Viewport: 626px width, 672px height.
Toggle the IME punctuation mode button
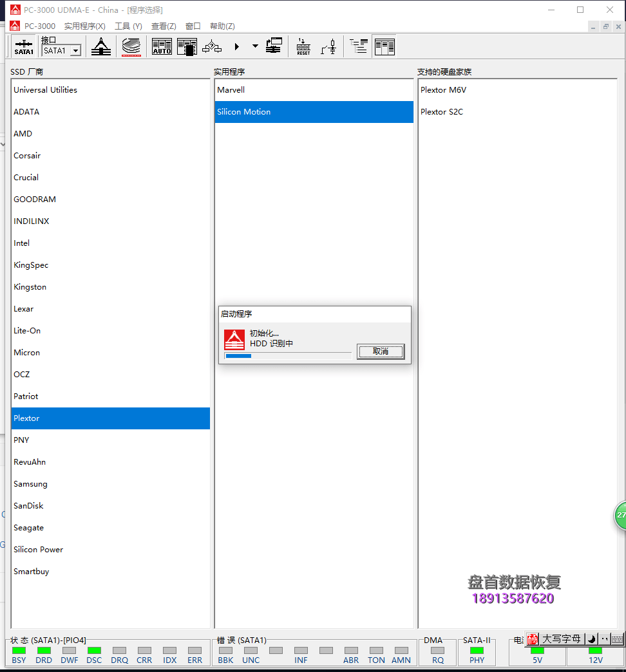[x=605, y=639]
